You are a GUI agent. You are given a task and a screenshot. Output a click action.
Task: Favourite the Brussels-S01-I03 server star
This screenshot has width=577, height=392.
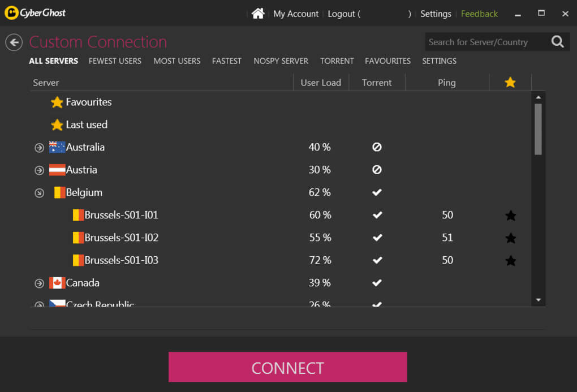(x=510, y=261)
